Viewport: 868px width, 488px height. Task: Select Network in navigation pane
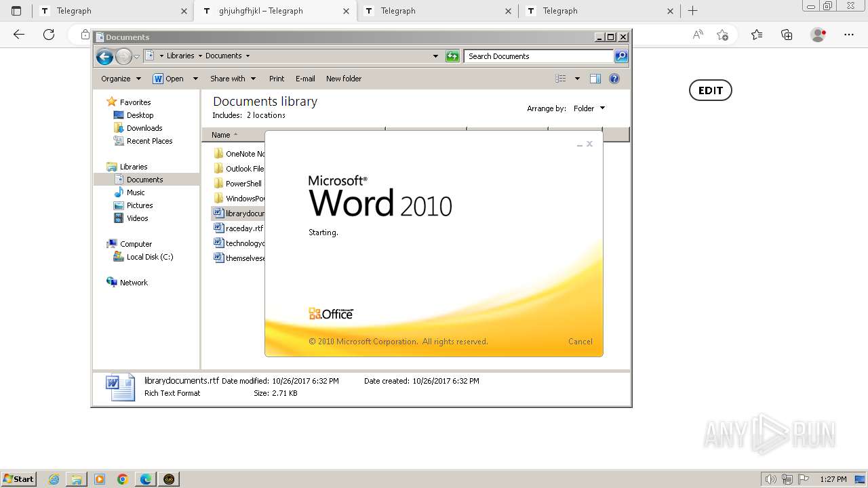coord(134,283)
